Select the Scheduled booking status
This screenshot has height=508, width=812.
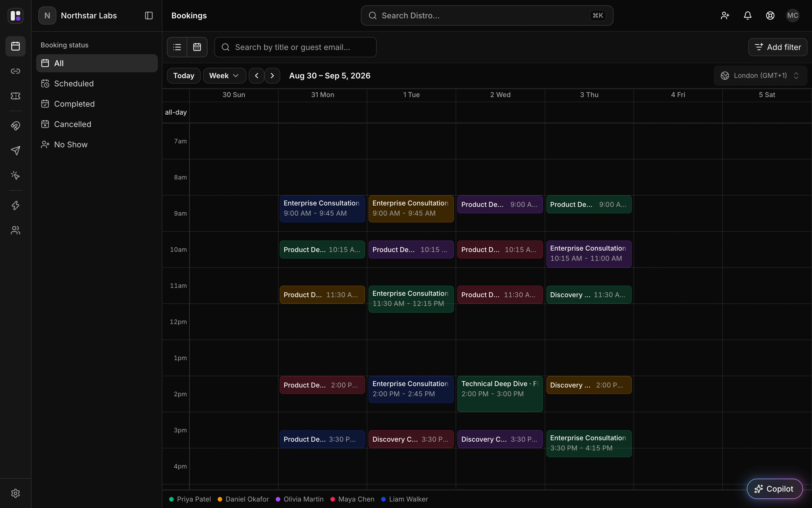point(97,84)
